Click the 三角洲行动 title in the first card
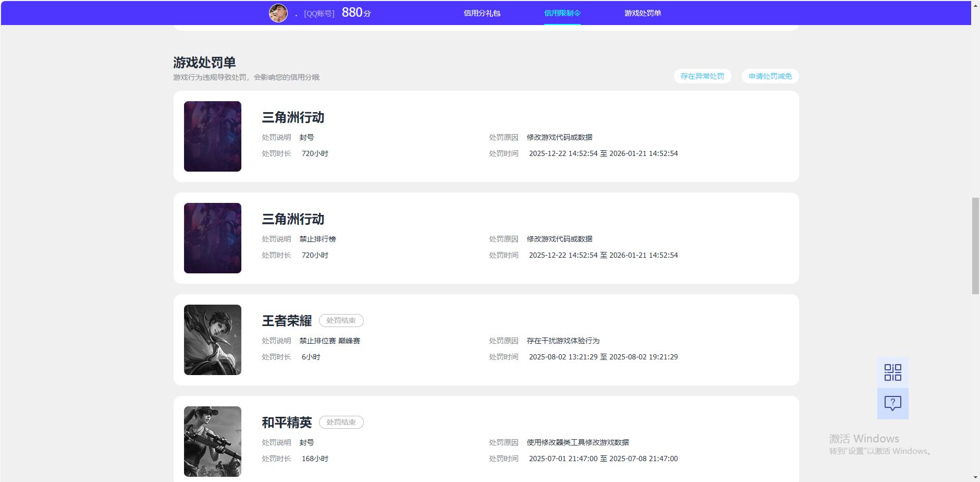 tap(292, 118)
